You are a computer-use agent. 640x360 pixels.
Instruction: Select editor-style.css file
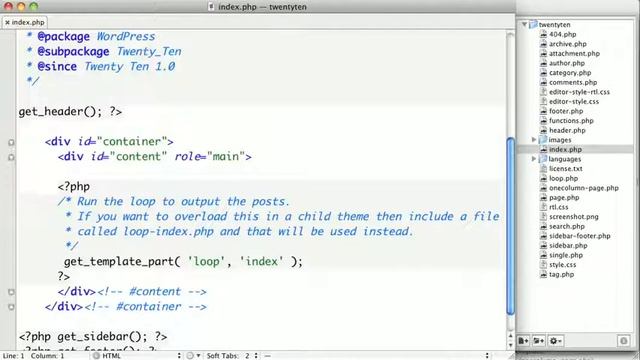pyautogui.click(x=574, y=101)
